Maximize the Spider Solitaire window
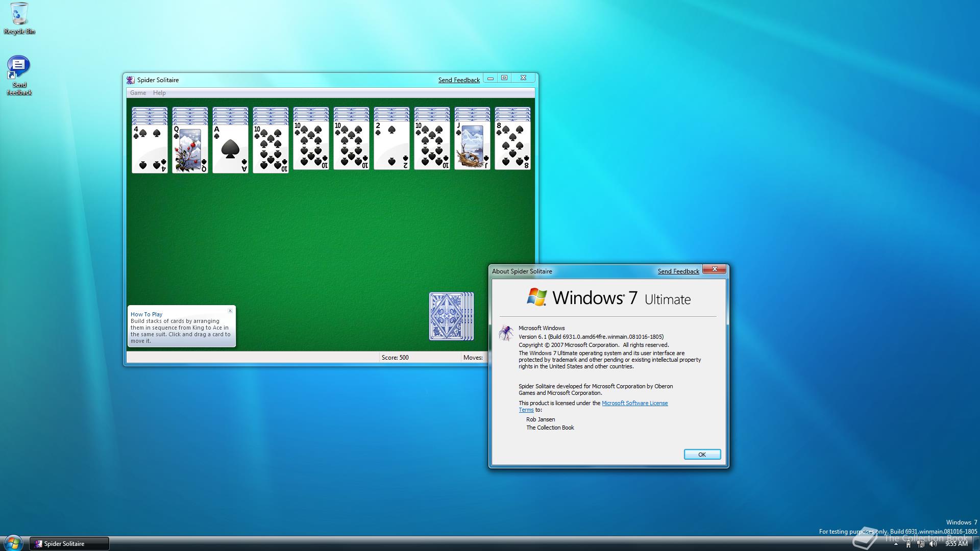980x551 pixels. [x=504, y=78]
